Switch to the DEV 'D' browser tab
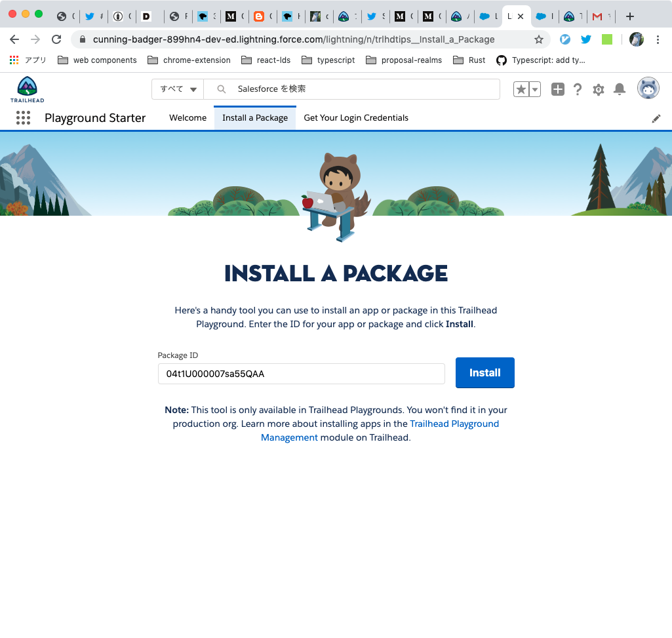 (x=150, y=16)
